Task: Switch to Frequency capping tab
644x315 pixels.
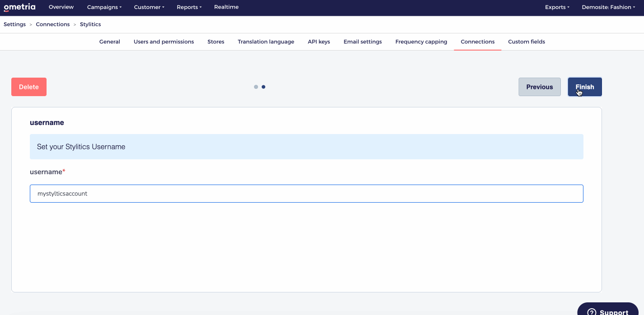Action: pos(421,42)
